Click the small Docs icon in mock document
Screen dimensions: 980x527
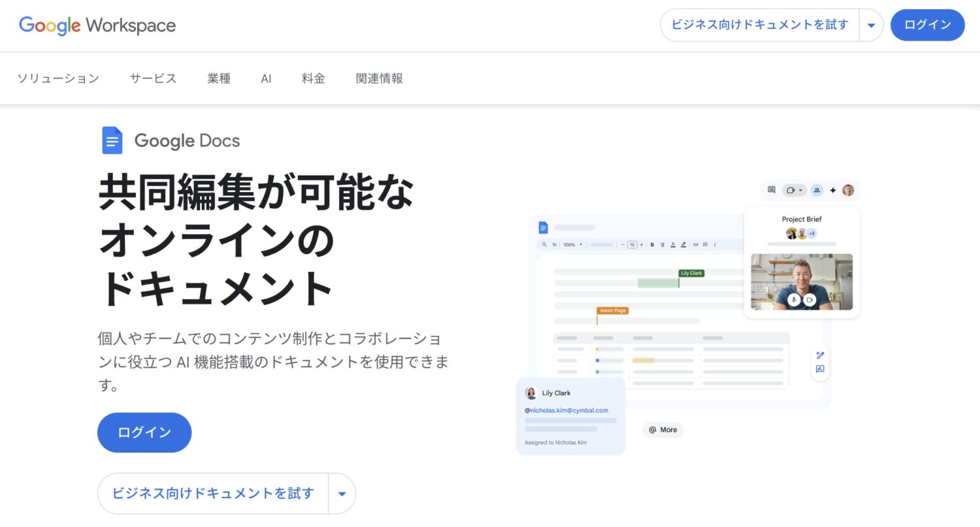(543, 227)
